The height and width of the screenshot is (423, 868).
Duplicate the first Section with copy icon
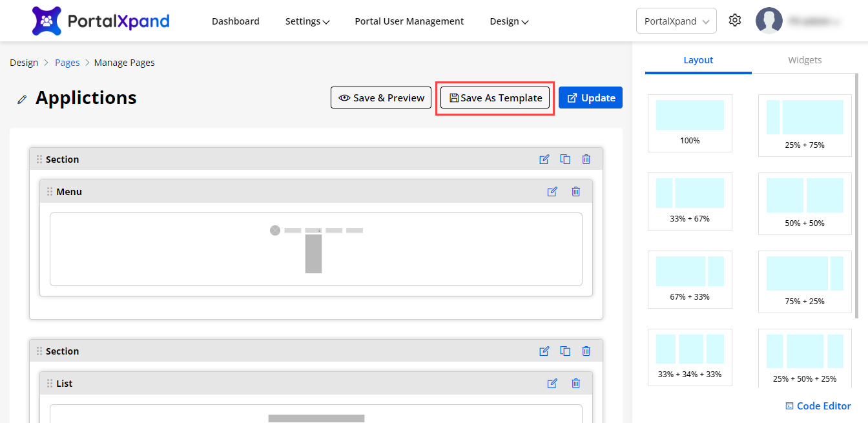point(565,160)
